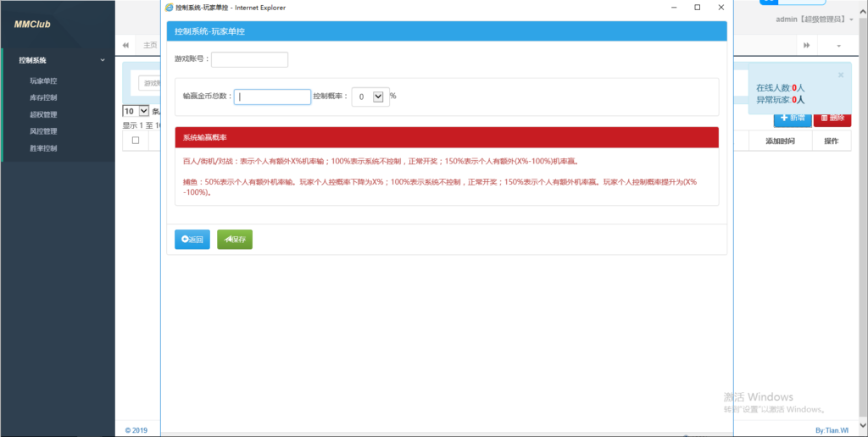
Task: Maximize the Internet Explorer popup window
Action: 697,8
